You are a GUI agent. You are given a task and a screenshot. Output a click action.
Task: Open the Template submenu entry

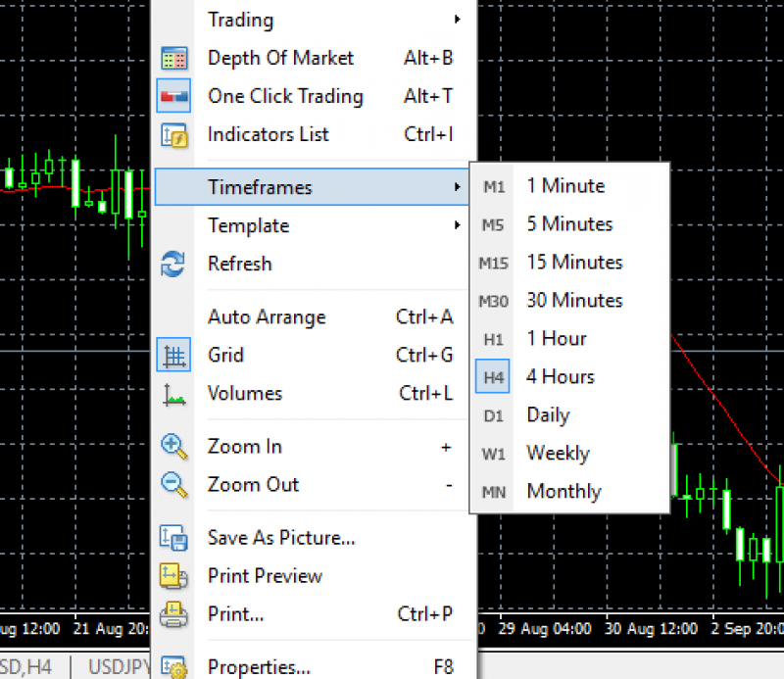pyautogui.click(x=314, y=225)
